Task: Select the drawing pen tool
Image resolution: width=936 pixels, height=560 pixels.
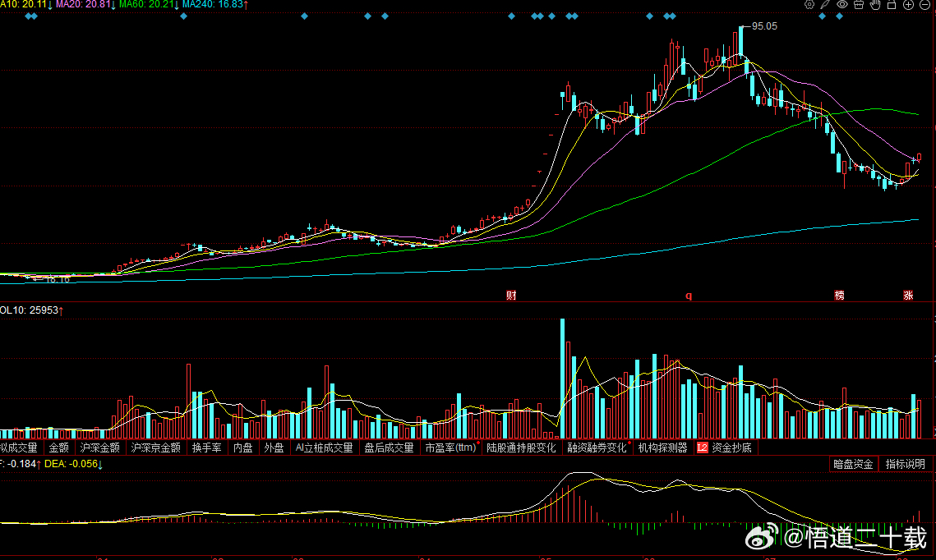Action: 825,4
